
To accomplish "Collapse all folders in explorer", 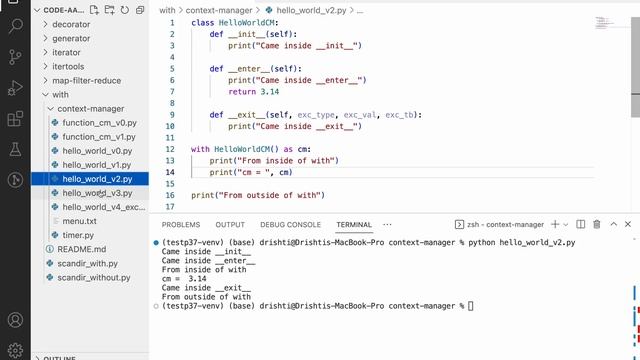I will click(x=140, y=10).
